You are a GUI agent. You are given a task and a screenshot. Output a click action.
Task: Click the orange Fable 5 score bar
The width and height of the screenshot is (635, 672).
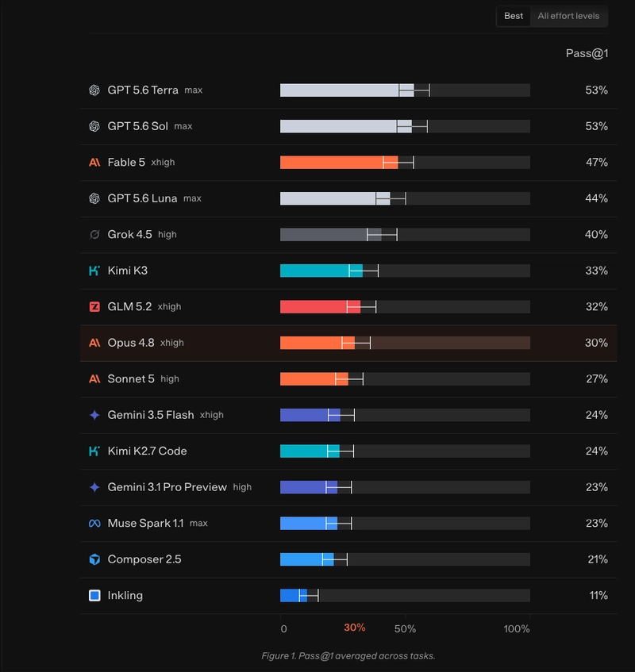[x=339, y=163]
